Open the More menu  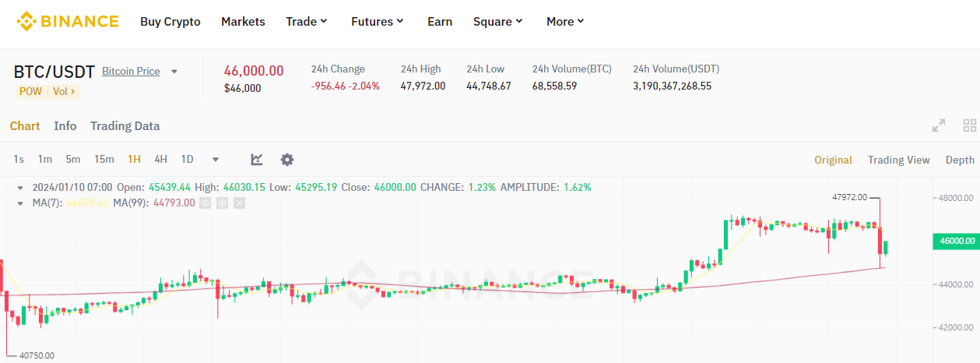tap(565, 22)
